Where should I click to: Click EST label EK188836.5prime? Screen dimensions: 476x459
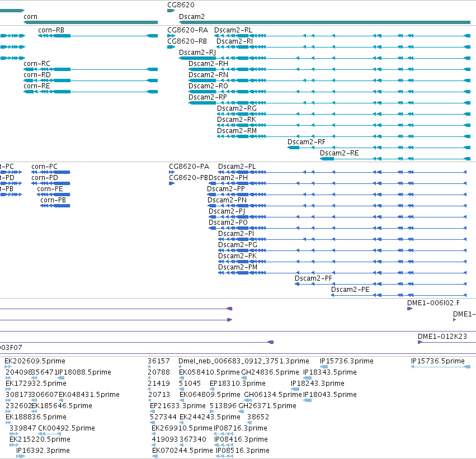(x=36, y=418)
